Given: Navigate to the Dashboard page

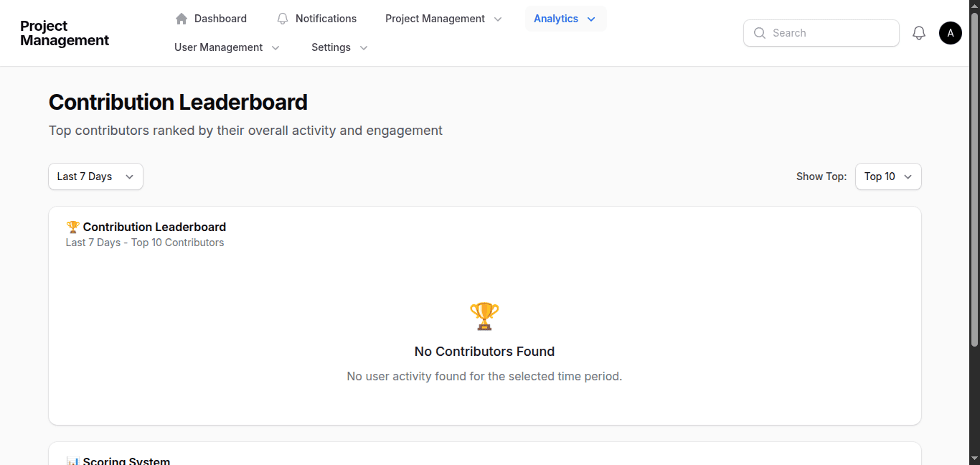Looking at the screenshot, I should pos(220,18).
